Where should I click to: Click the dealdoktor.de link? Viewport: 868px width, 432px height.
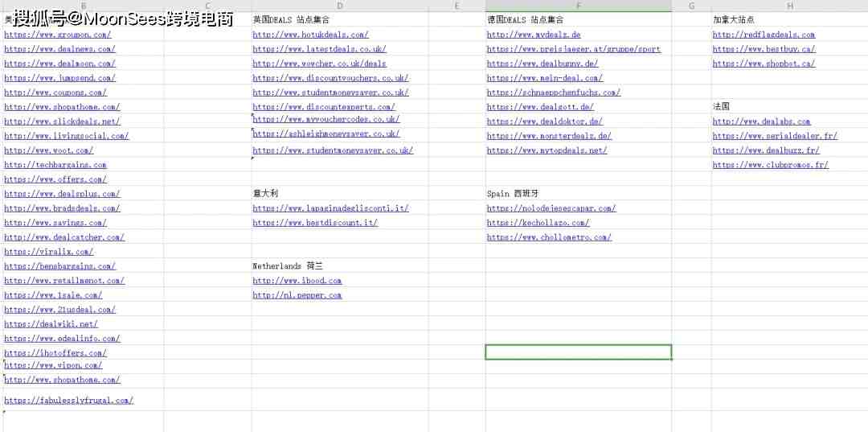point(545,121)
